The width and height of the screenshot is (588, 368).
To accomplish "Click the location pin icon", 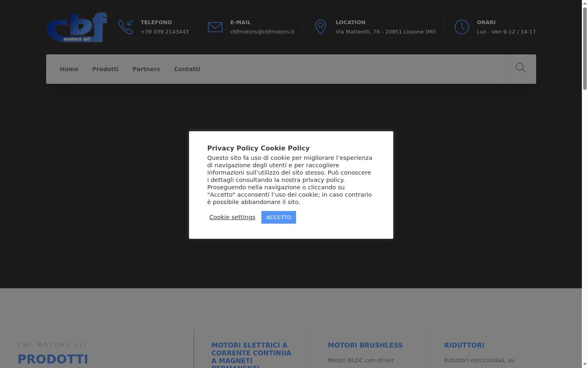I will point(321,27).
